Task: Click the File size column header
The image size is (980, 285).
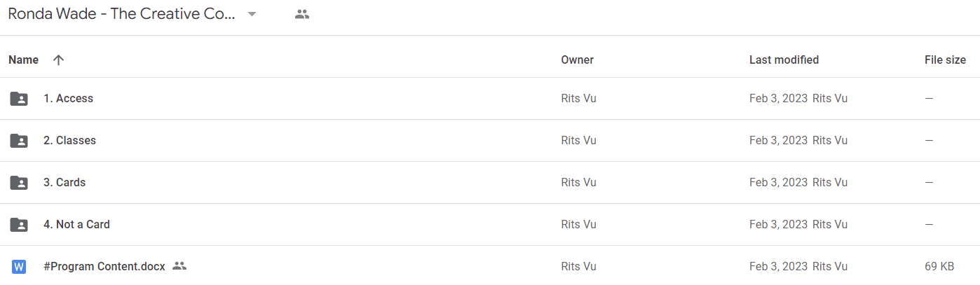Action: pos(945,60)
